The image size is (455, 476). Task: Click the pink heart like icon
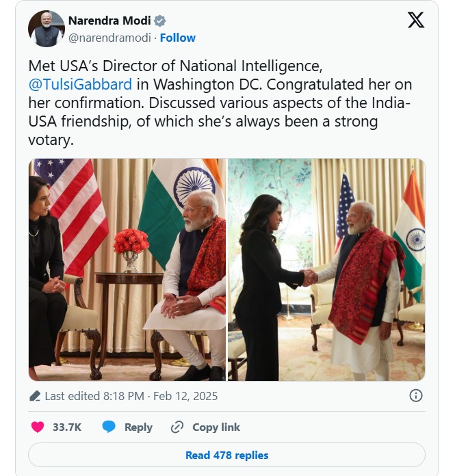(38, 427)
